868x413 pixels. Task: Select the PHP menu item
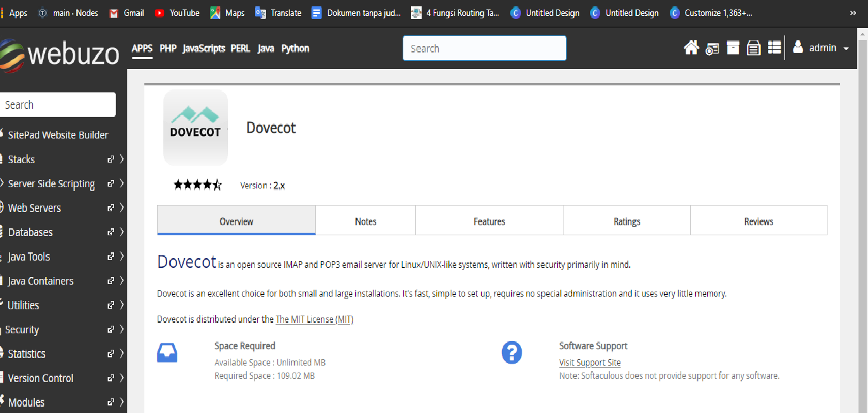[168, 48]
